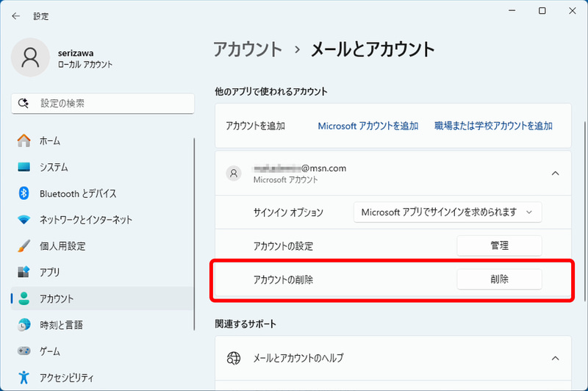Click the main content scrollbar
Viewport: 588px width, 391px height.
click(584, 211)
